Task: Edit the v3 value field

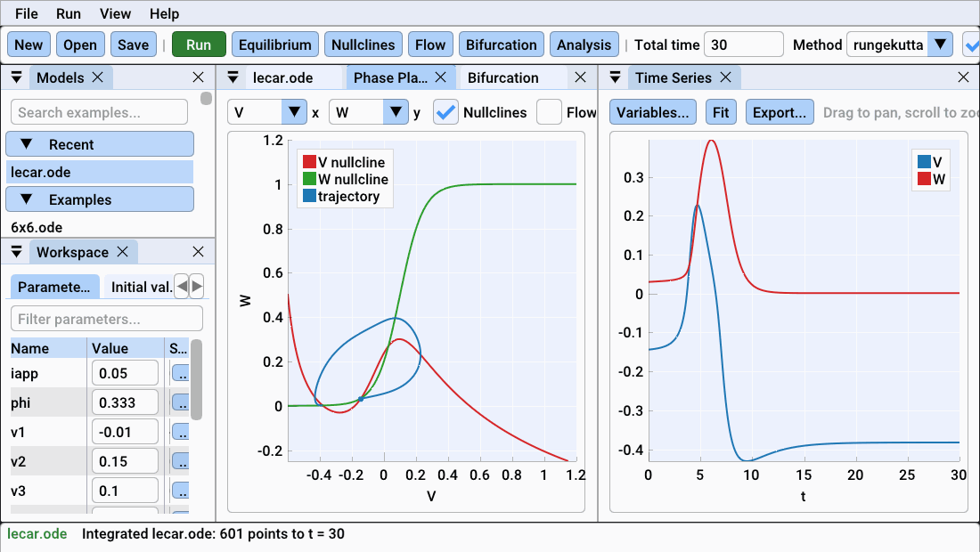Action: coord(125,491)
